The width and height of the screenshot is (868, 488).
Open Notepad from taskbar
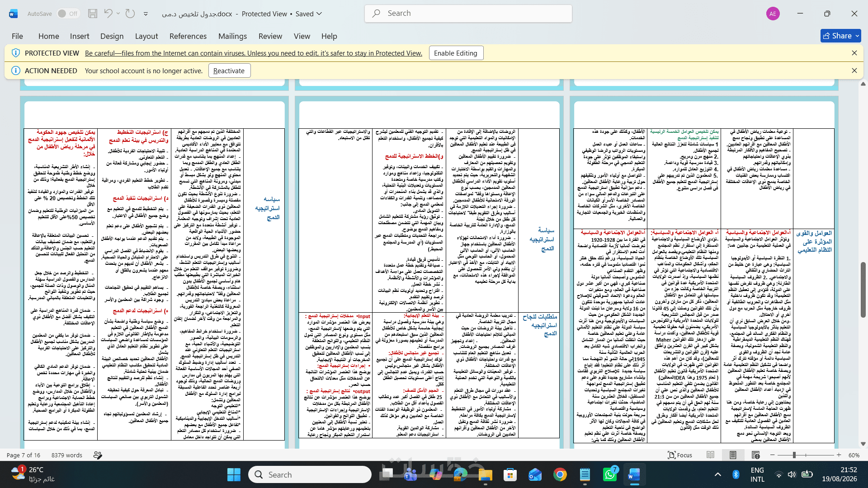click(x=585, y=474)
